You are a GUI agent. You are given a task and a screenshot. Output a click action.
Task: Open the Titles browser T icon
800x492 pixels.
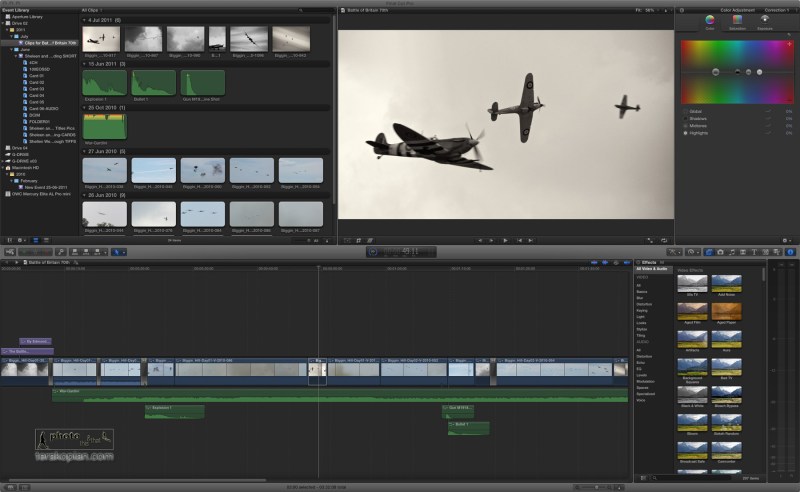[753, 252]
